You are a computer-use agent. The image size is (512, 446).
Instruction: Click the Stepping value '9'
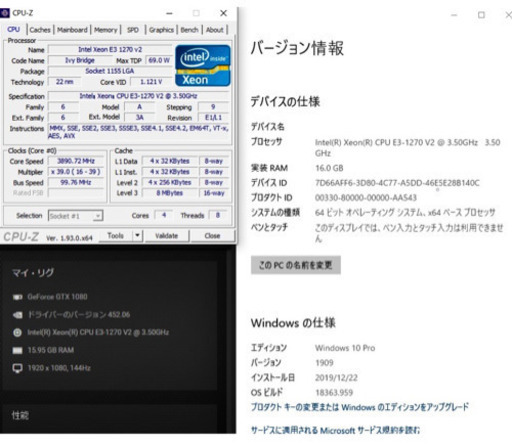point(213,107)
